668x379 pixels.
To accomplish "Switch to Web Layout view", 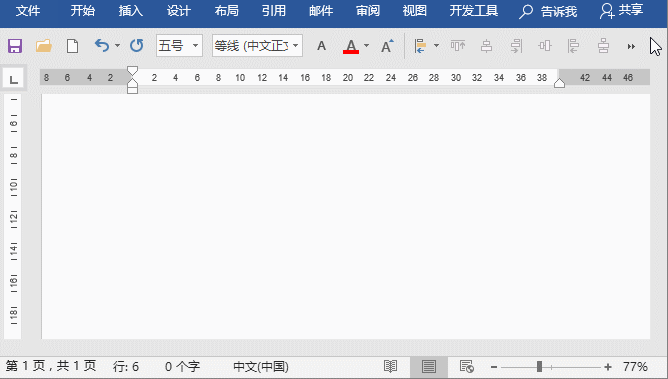I will click(x=466, y=367).
